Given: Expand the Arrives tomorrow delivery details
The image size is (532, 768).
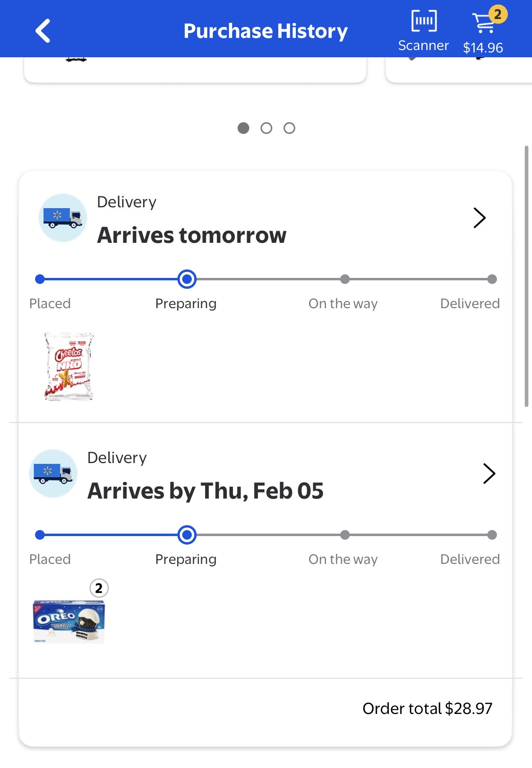Looking at the screenshot, I should (x=479, y=218).
